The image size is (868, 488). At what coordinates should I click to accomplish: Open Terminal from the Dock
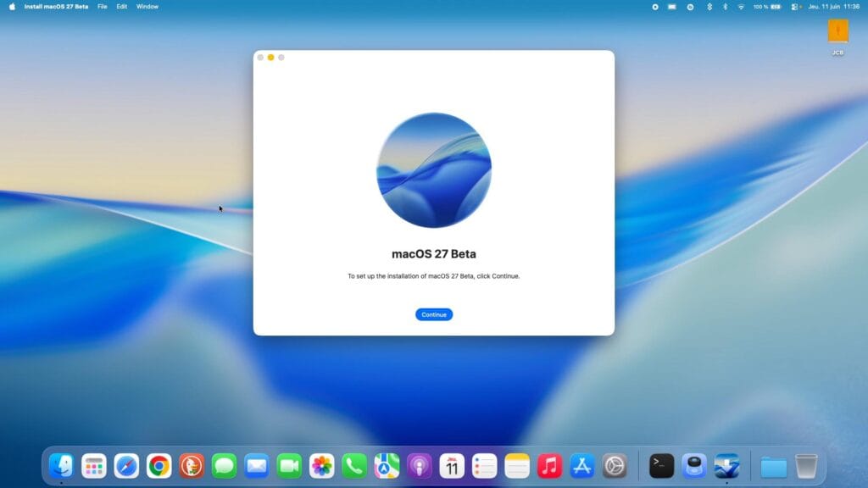(661, 466)
